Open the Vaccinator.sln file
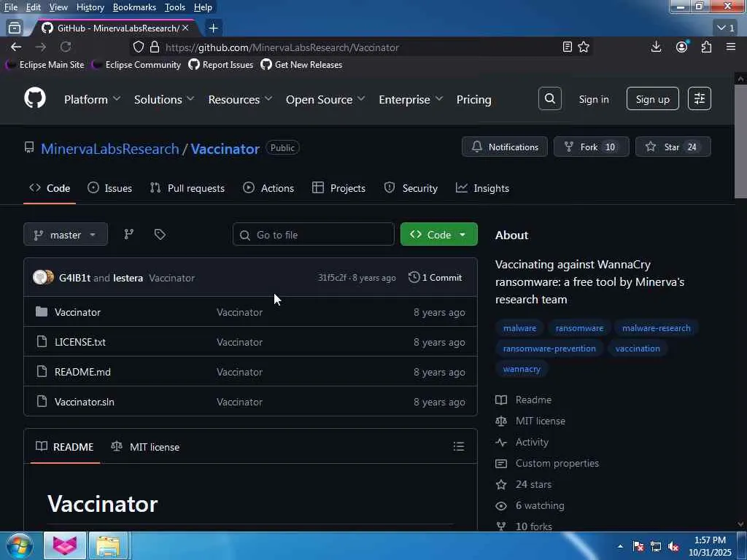The image size is (747, 560). [x=85, y=402]
